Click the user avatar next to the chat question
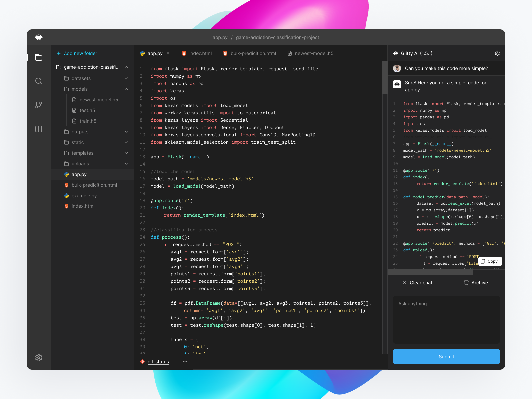 [x=397, y=68]
